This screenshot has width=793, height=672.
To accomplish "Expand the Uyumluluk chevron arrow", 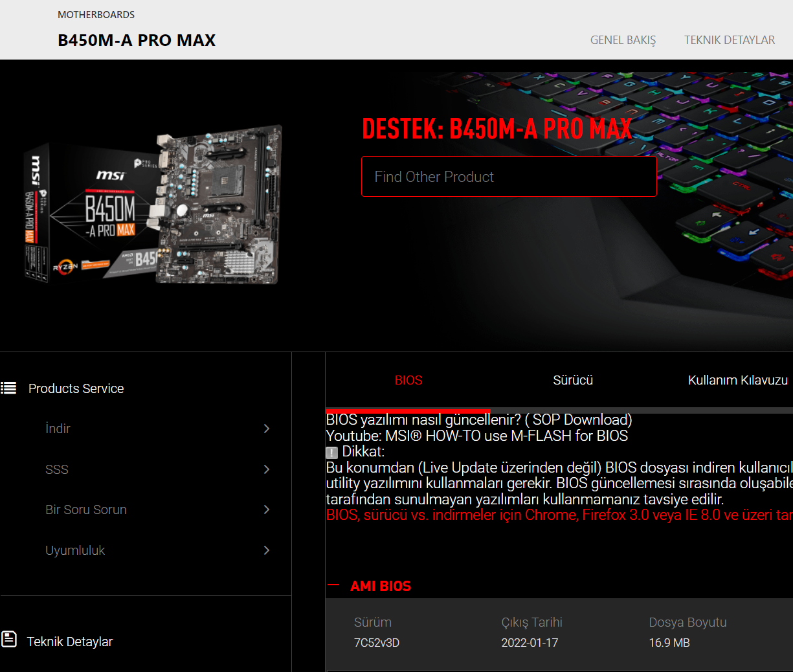I will 267,550.
